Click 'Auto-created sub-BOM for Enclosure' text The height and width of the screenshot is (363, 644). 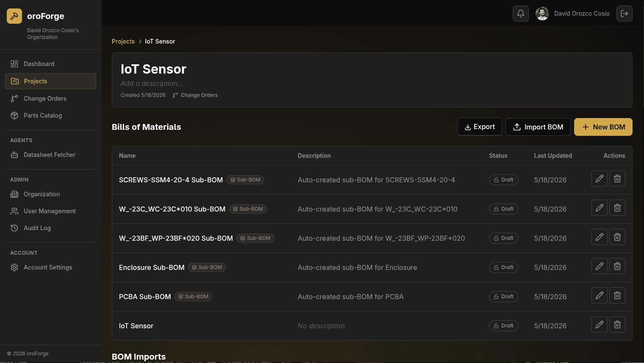pyautogui.click(x=357, y=267)
